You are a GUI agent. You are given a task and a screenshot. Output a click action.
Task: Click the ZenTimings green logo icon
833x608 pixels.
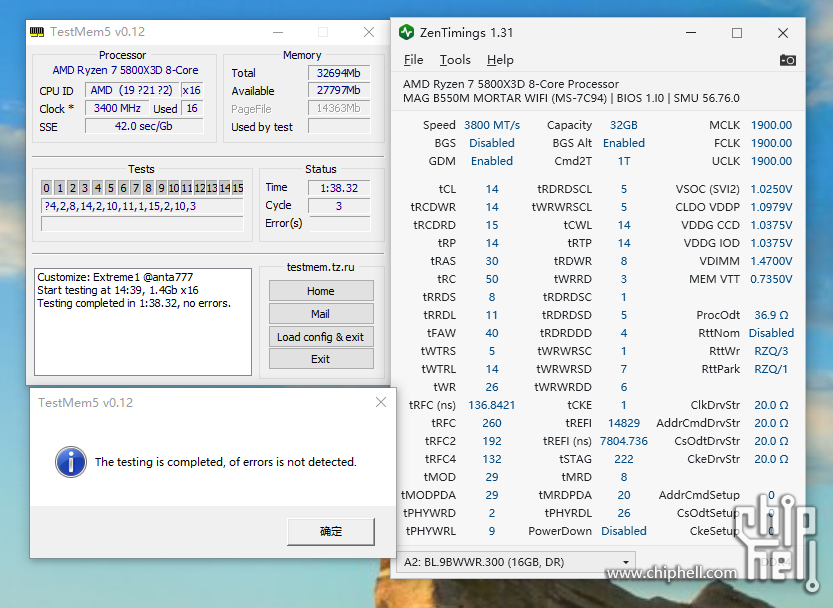point(406,32)
